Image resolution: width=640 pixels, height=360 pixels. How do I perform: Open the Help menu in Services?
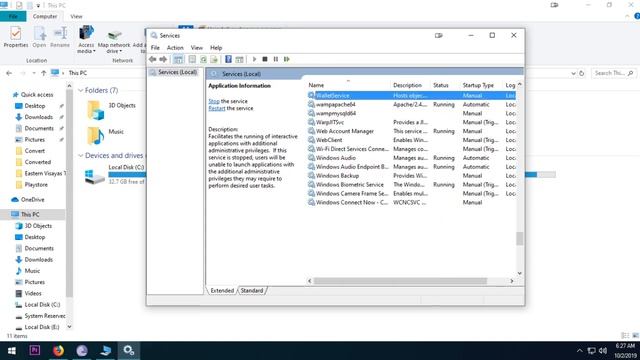216,48
